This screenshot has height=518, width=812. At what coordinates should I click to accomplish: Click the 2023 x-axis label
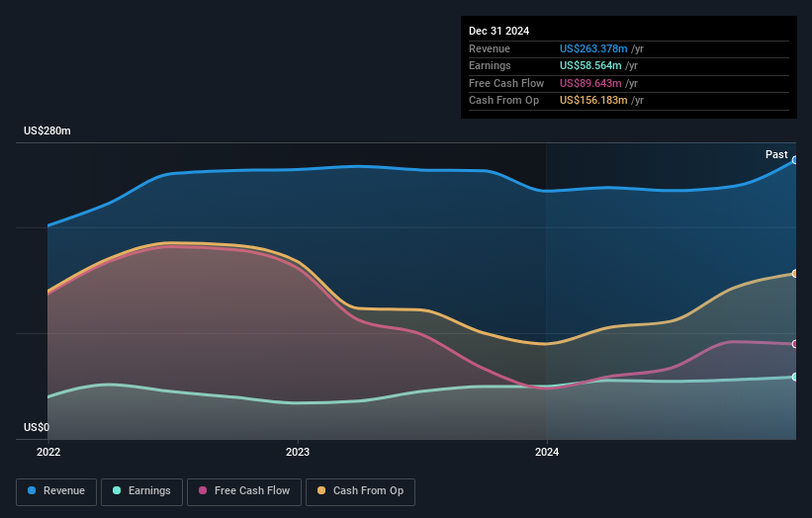(x=298, y=453)
